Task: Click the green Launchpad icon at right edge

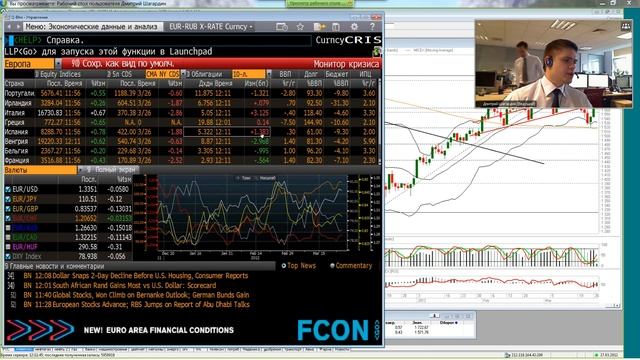Action: [377, 51]
